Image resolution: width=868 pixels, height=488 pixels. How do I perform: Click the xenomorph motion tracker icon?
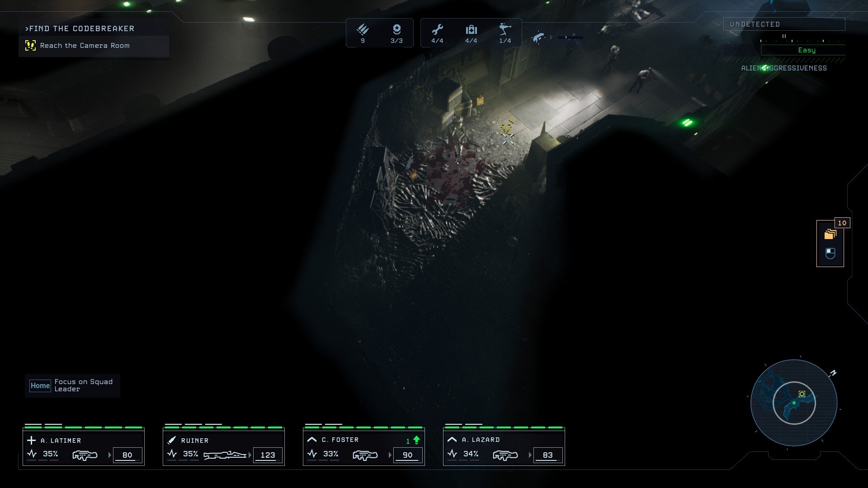[538, 38]
